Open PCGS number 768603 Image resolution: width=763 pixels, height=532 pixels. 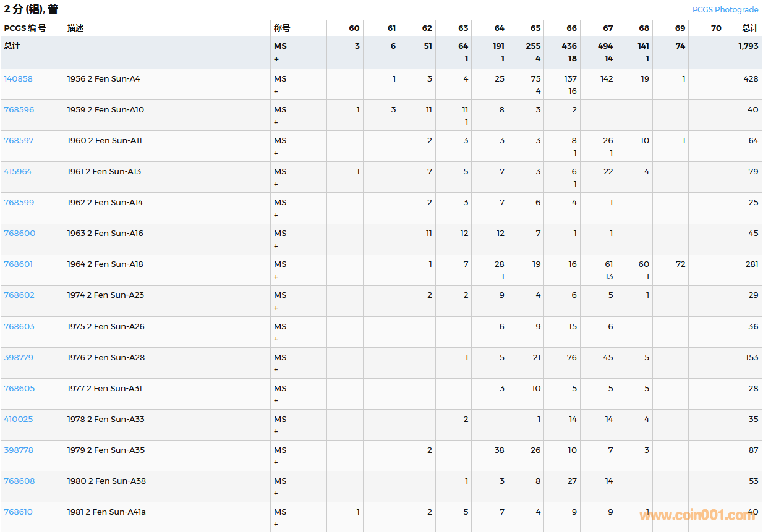point(19,326)
